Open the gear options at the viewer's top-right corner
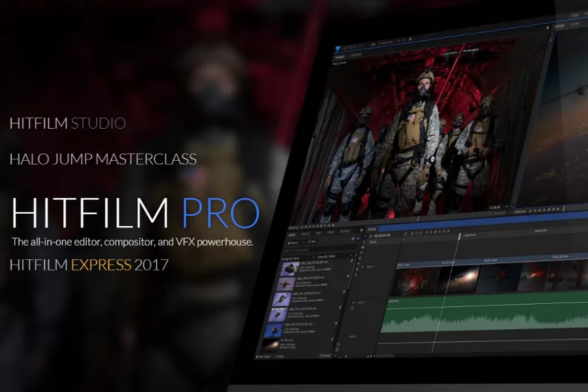The width and height of the screenshot is (588, 392). [547, 27]
